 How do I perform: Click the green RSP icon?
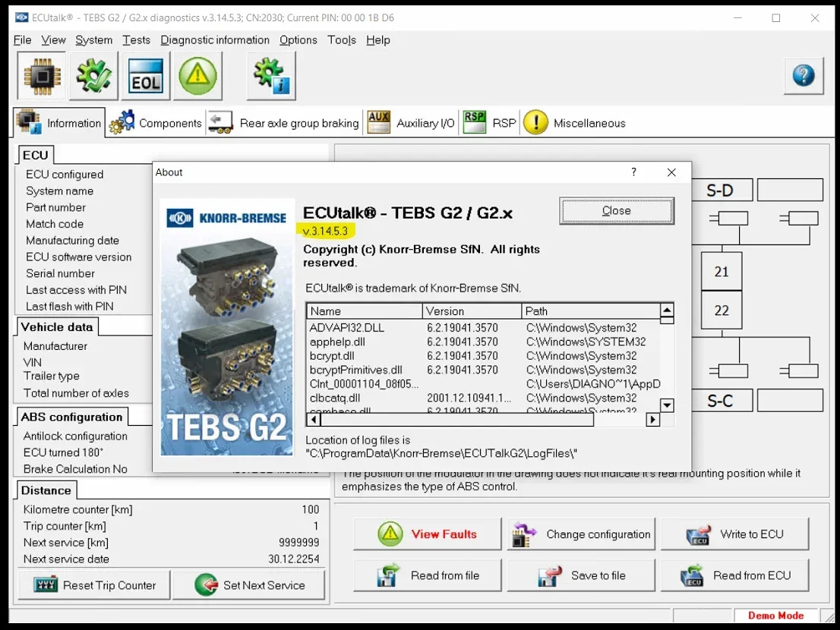pos(474,122)
